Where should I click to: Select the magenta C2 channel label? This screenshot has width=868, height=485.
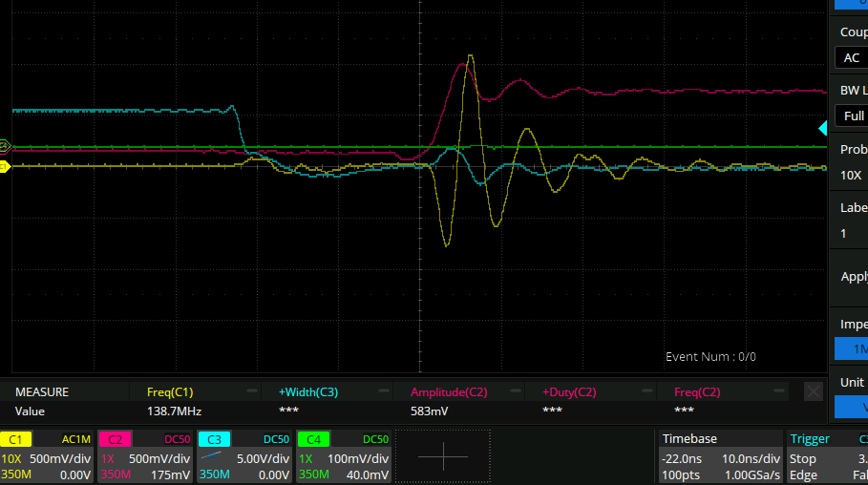coord(115,439)
